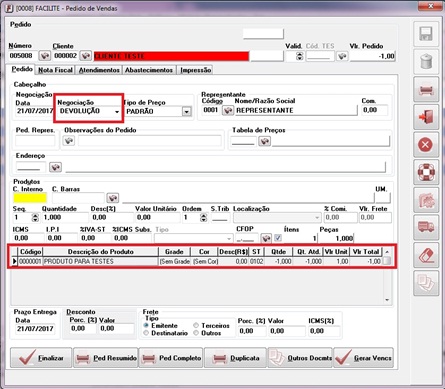Open help via lifebuoy icon

(426, 172)
